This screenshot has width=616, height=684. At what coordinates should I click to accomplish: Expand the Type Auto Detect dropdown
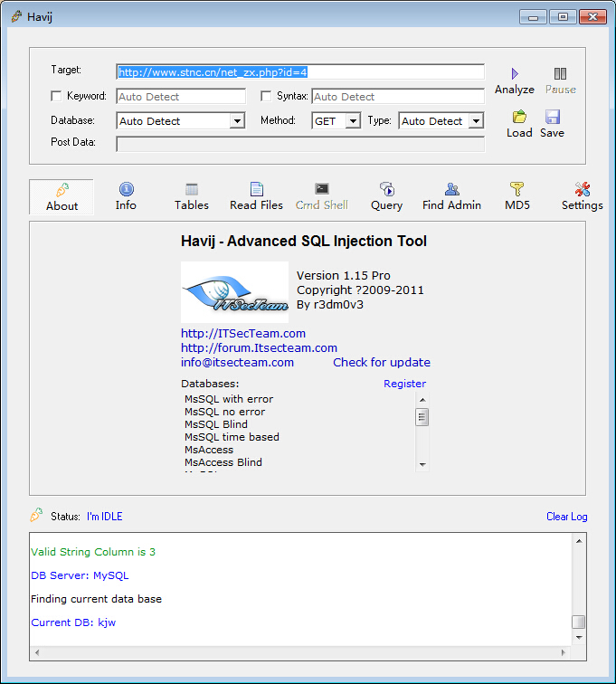(x=477, y=121)
